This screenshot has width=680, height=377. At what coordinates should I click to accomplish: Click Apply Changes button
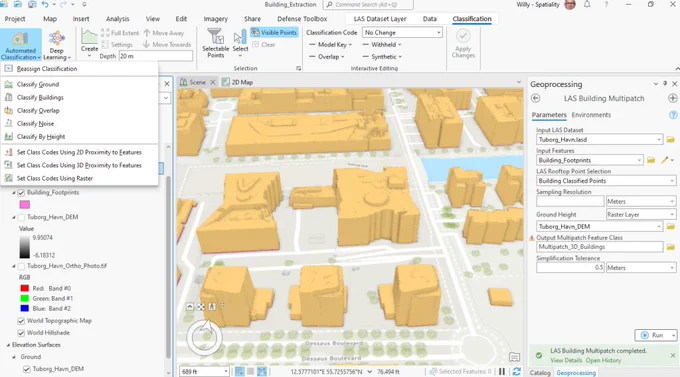(x=463, y=44)
